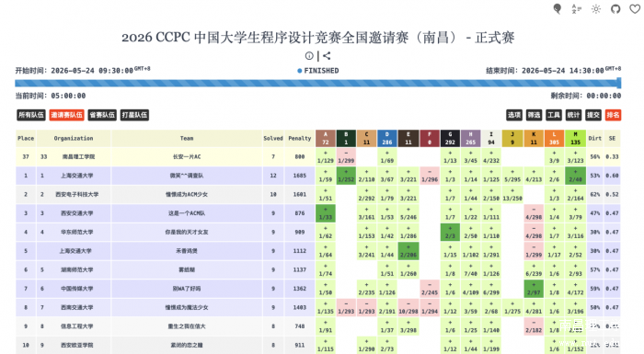Click cell 13/250 for problem J
Screen dimensions: 644x354
coord(512,195)
